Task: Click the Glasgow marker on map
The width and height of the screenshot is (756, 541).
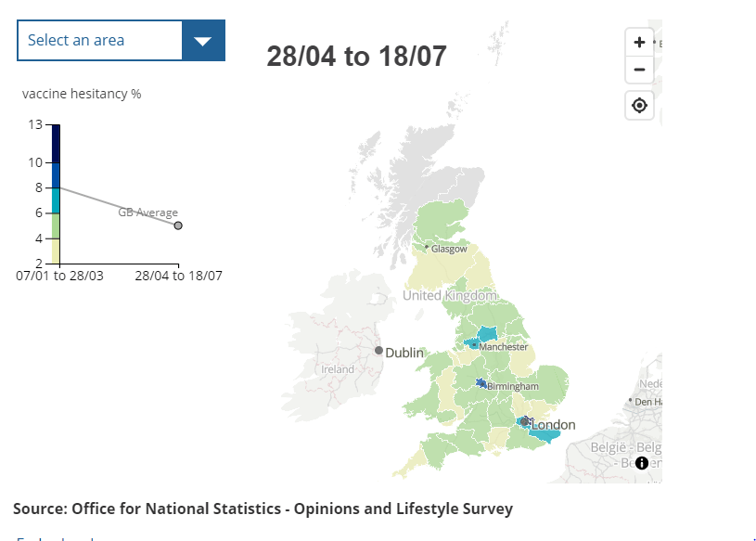Action: (x=427, y=247)
